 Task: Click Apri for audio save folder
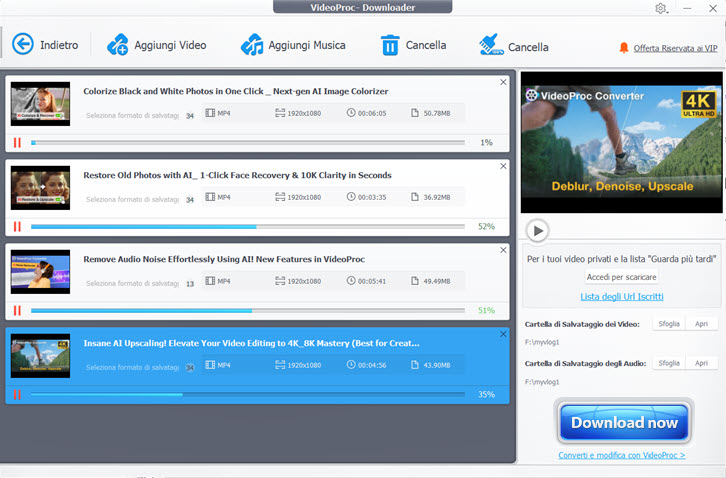click(701, 363)
